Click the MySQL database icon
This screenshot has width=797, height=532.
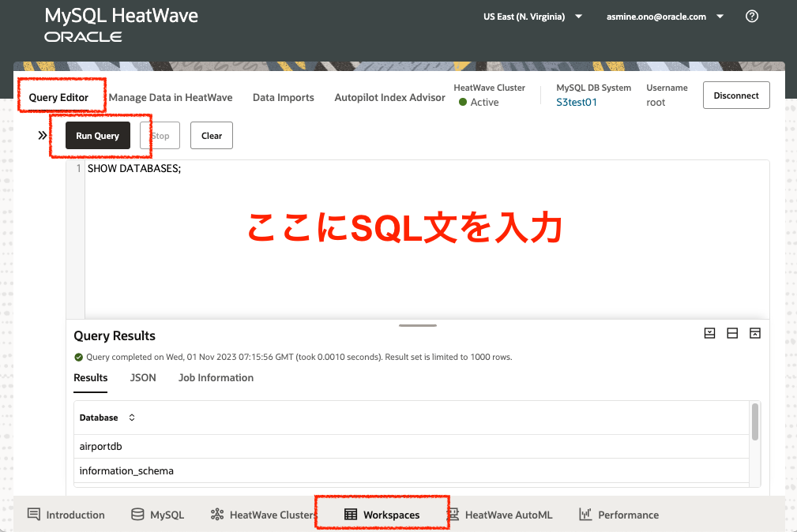(137, 514)
